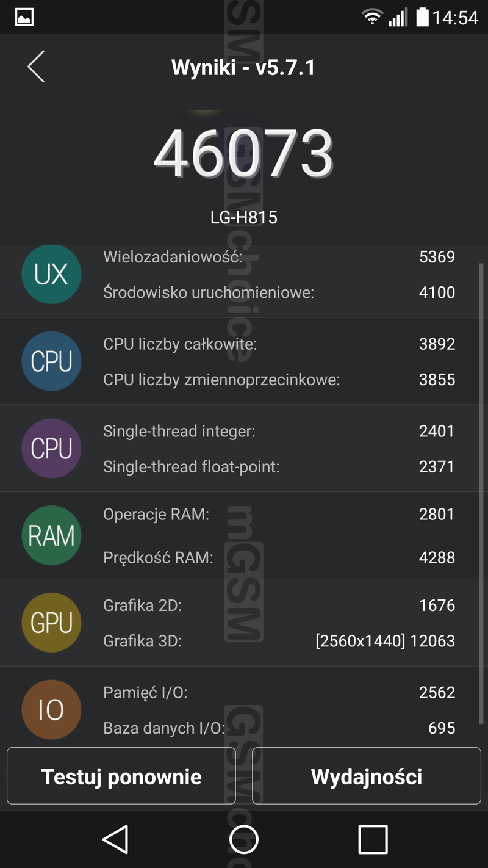This screenshot has height=868, width=488.
Task: Tap the Android home circle button
Action: click(x=244, y=839)
